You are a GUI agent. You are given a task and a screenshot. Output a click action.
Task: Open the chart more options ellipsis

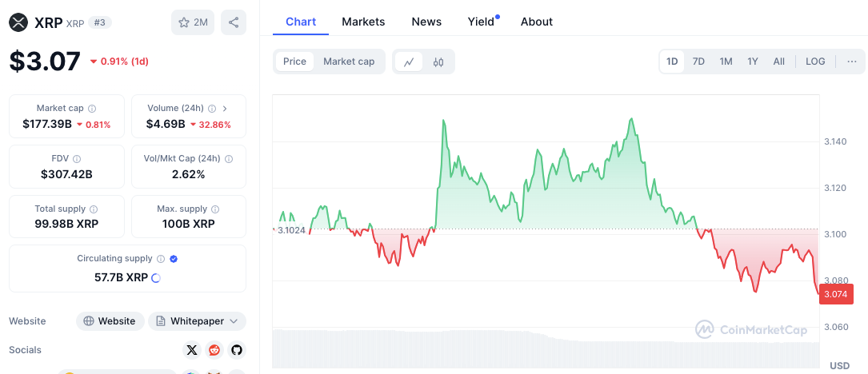(851, 62)
